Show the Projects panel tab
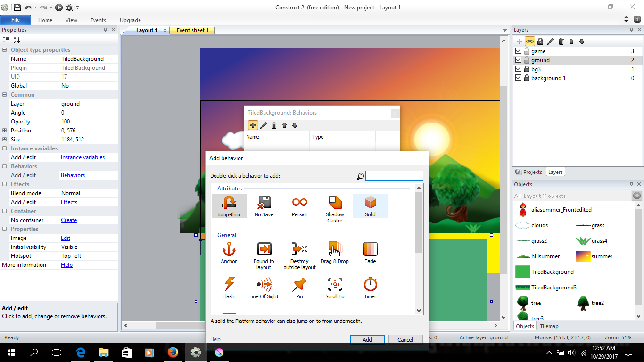This screenshot has width=644, height=362. [529, 172]
